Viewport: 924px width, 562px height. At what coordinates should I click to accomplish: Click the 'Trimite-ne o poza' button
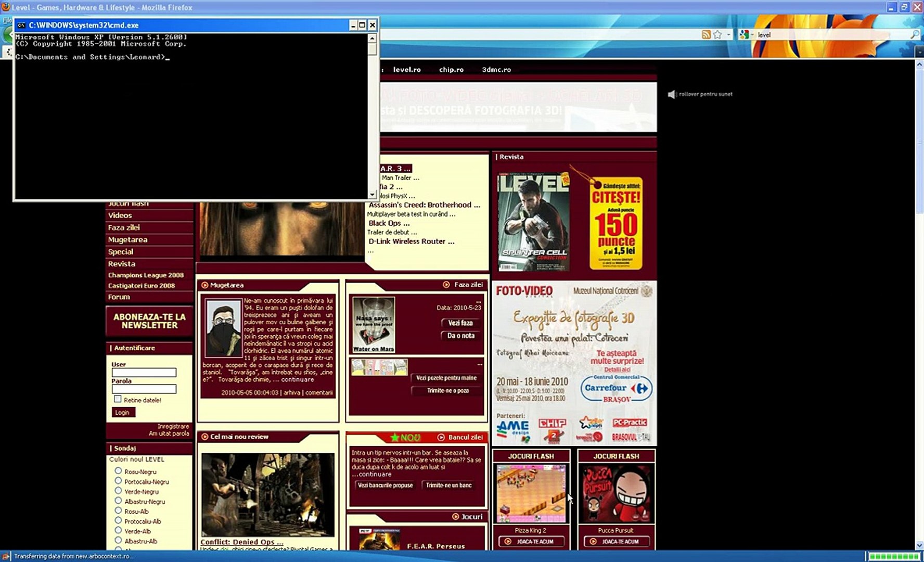click(x=448, y=391)
